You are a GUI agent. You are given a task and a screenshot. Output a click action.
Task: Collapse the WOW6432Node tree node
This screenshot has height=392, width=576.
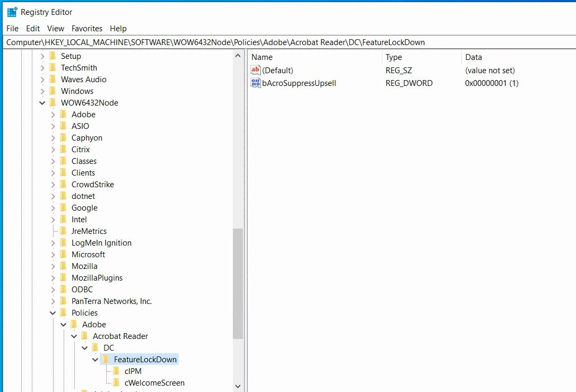[42, 102]
